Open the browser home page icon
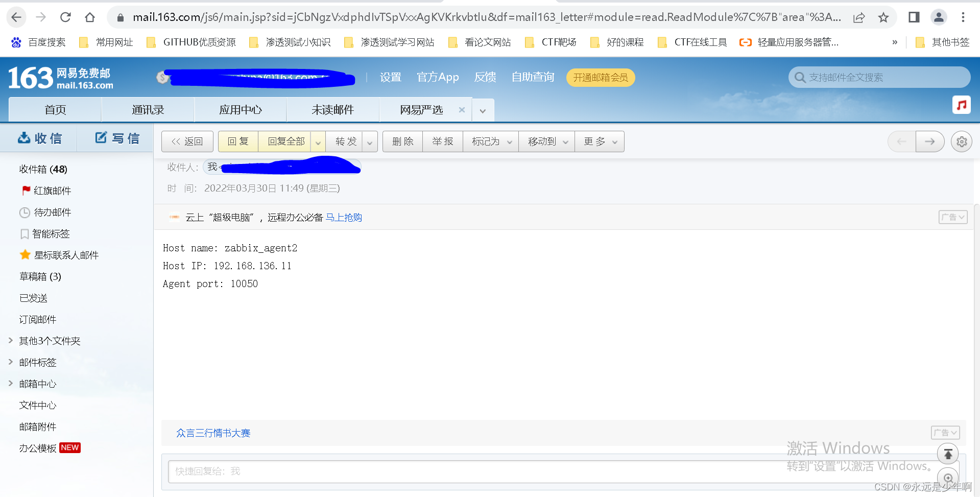The image size is (980, 497). [90, 17]
